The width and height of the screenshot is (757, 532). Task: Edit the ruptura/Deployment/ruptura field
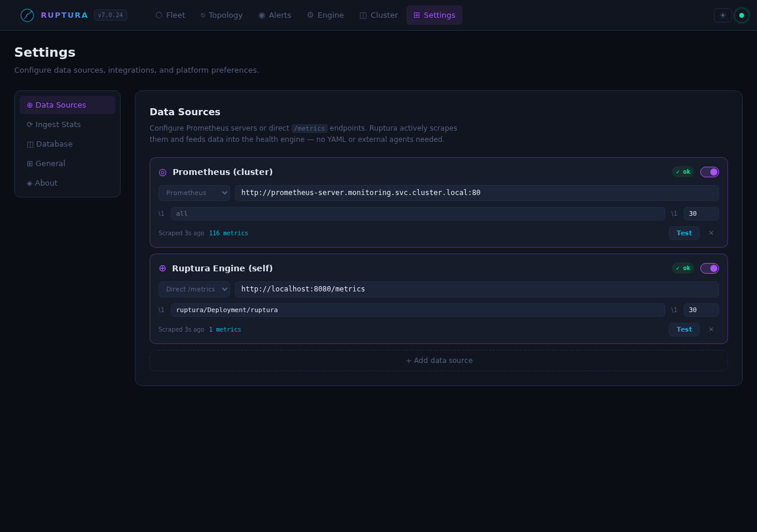pos(418,310)
